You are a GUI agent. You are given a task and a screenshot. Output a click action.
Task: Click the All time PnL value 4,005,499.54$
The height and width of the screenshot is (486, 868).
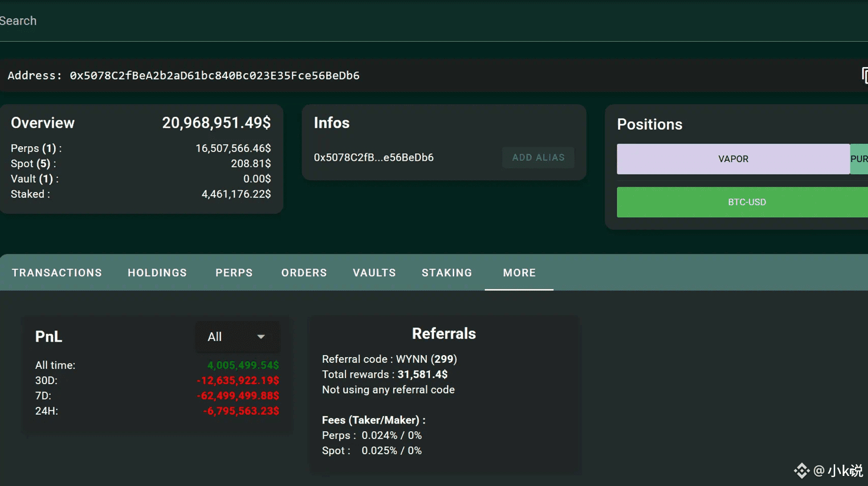[243, 365]
